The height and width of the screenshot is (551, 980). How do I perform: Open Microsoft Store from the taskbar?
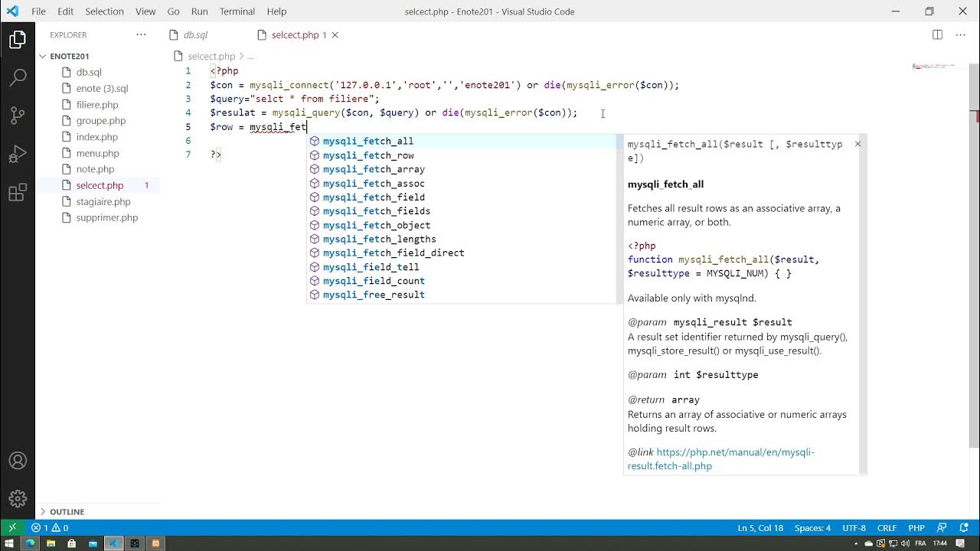coord(71,543)
